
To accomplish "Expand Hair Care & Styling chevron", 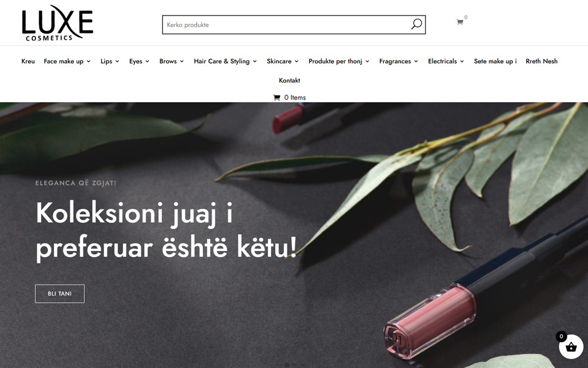I will point(255,61).
